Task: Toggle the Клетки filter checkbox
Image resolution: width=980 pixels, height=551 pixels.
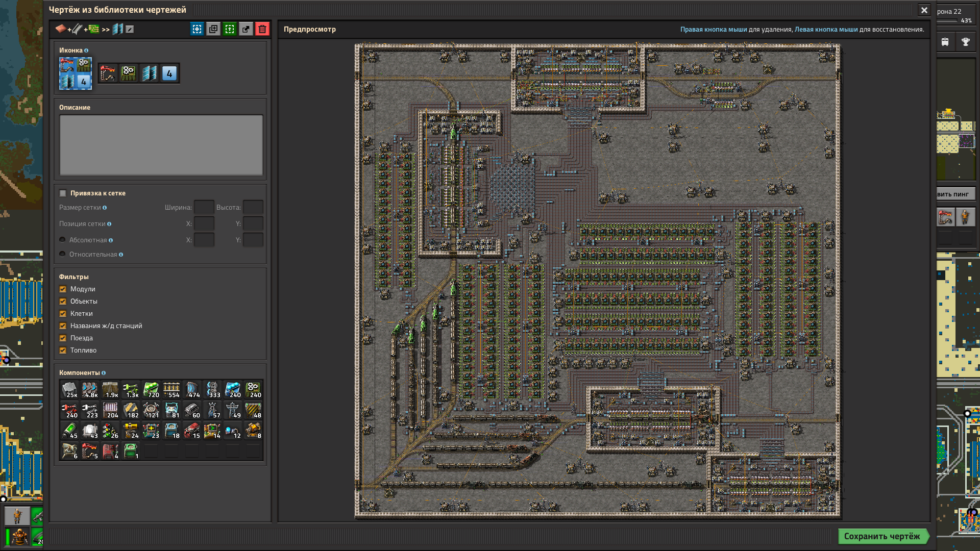Action: [63, 313]
